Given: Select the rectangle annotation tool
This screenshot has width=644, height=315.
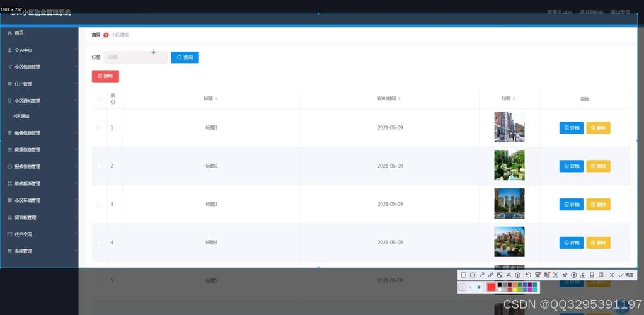Looking at the screenshot, I should 463,275.
